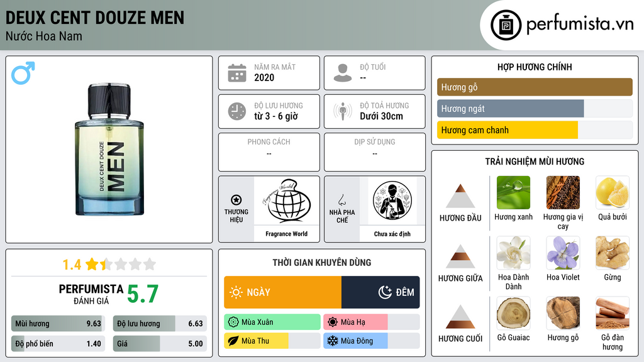Click the Độ phổ biến 1.40 score bar

(58, 344)
